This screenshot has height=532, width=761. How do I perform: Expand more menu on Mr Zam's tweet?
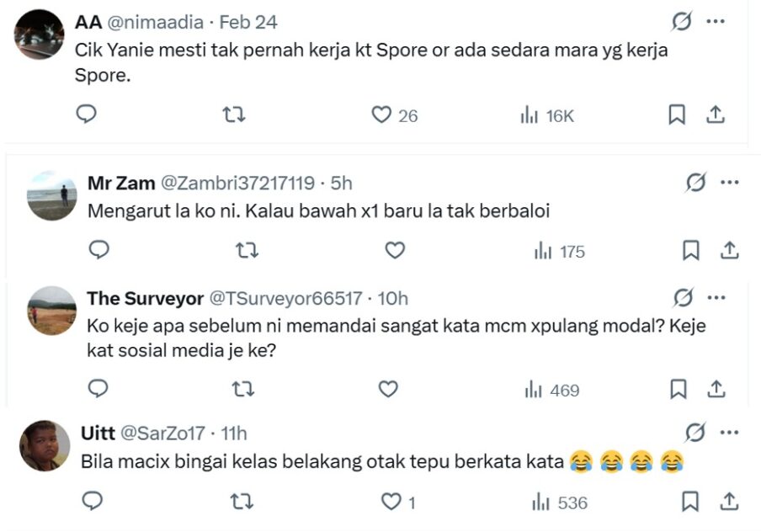tap(730, 183)
